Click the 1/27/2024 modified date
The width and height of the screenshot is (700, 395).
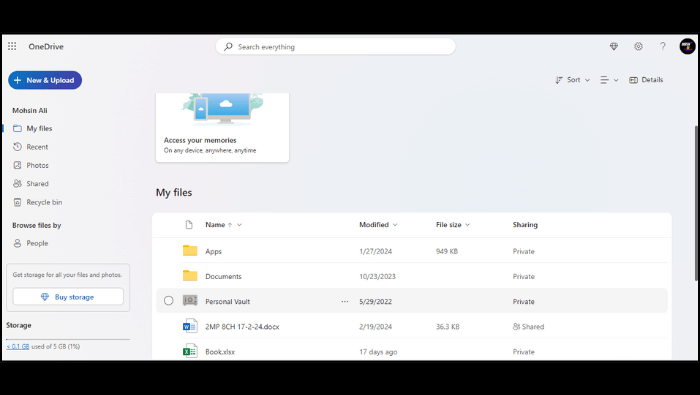pos(375,251)
